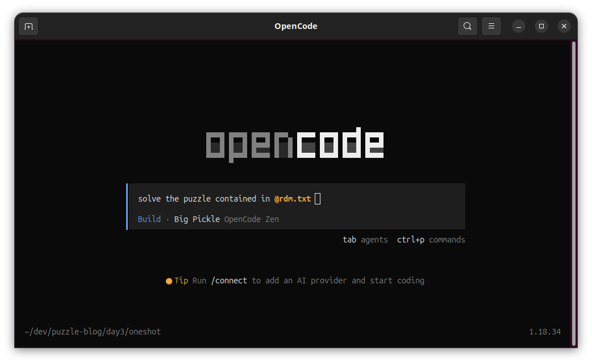Open the terminal search icon
Viewport: 592px width, 364px height.
click(468, 26)
